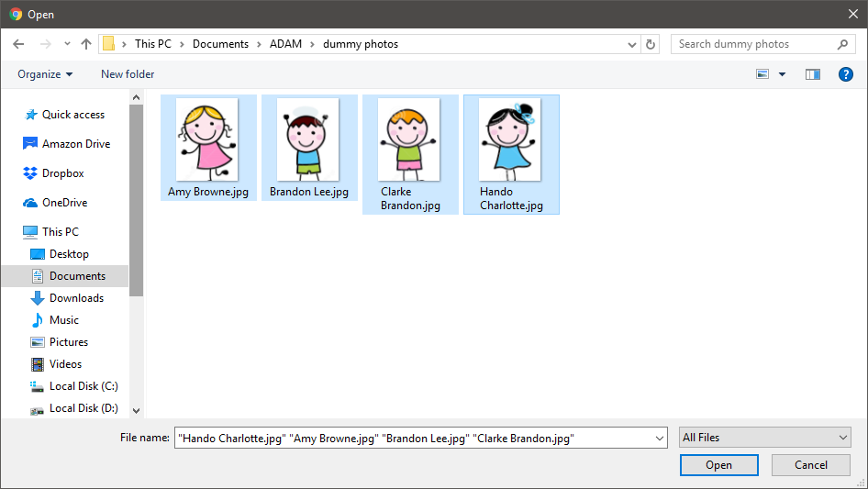Click the Back navigation arrow
868x489 pixels.
tap(18, 44)
